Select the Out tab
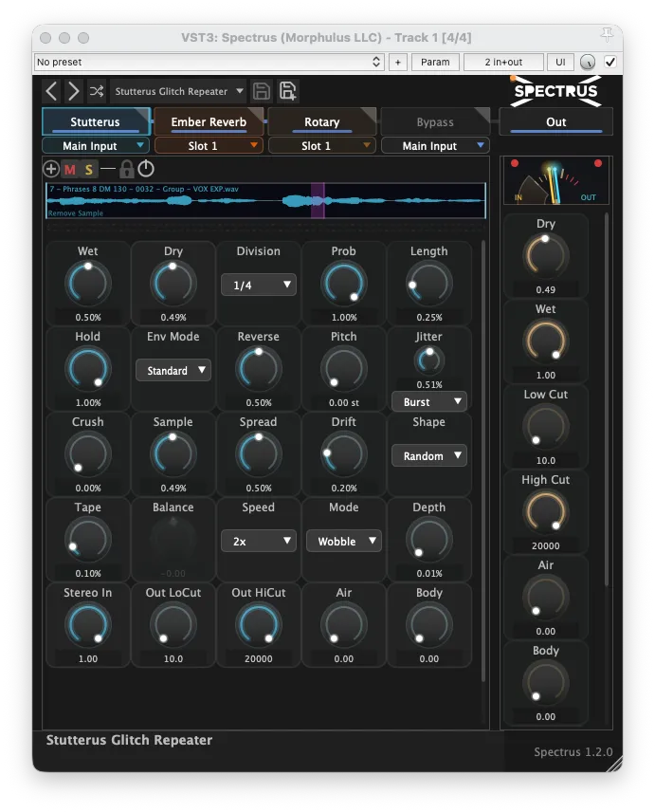Image resolution: width=655 pixels, height=812 pixels. pos(556,121)
